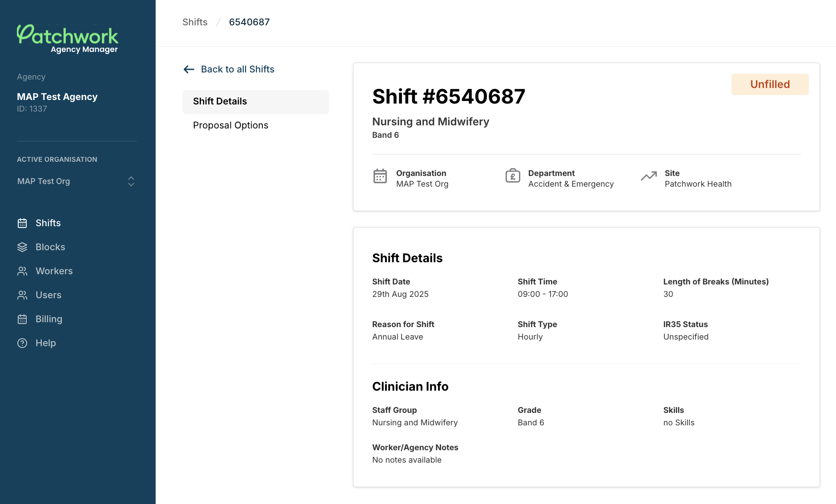Select breadcrumb item 6540687
The image size is (836, 504).
[249, 22]
